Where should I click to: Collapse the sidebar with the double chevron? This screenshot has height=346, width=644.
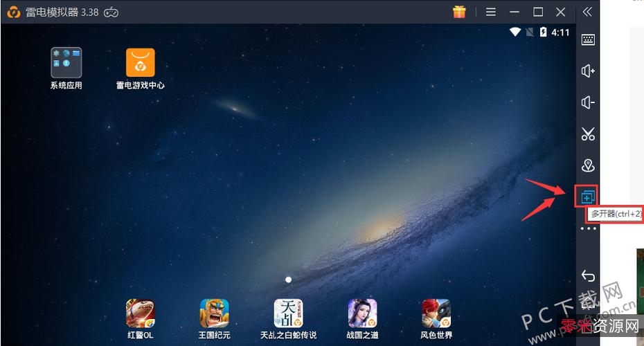(x=587, y=12)
